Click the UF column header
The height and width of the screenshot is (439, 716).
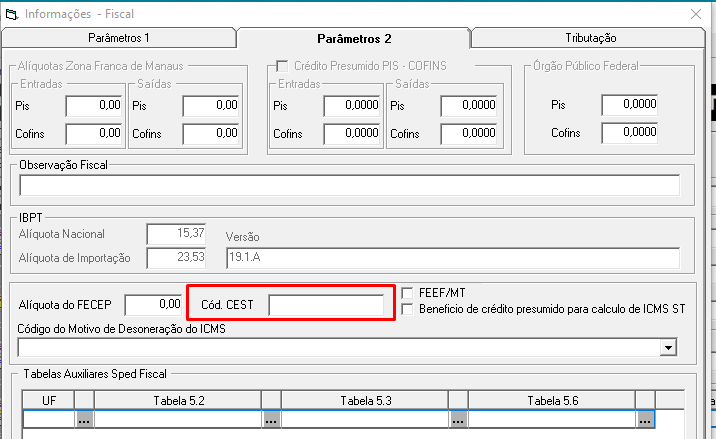click(48, 401)
